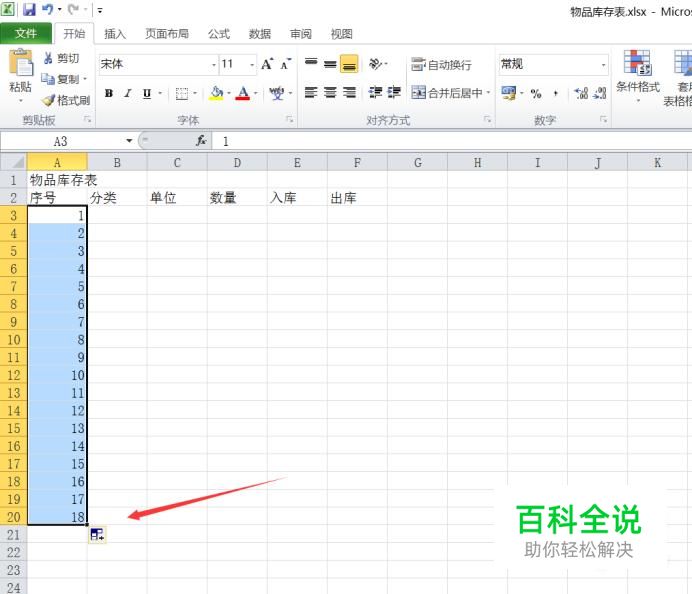Click 格式刷 (Format Painter) button

click(66, 100)
